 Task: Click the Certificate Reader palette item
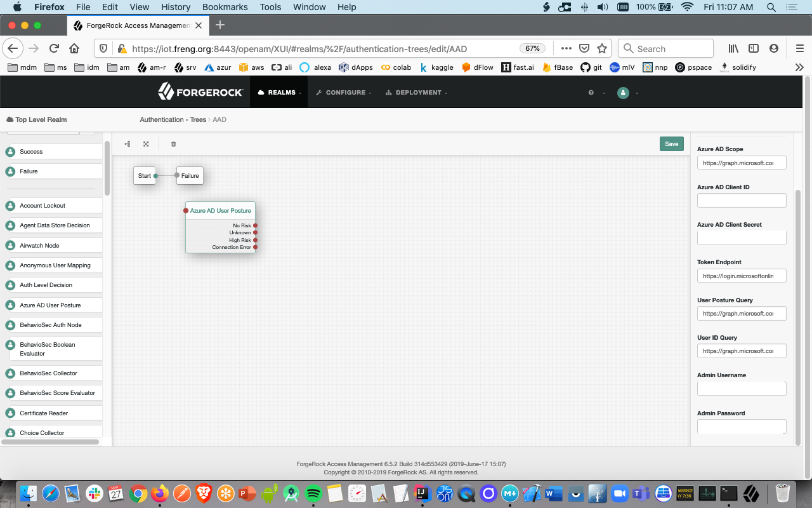(x=53, y=413)
